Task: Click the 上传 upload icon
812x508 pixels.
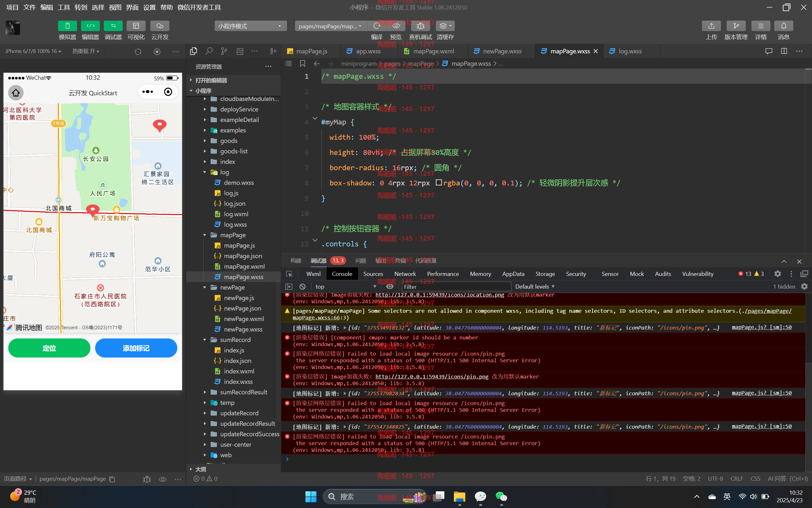Action: (x=711, y=26)
